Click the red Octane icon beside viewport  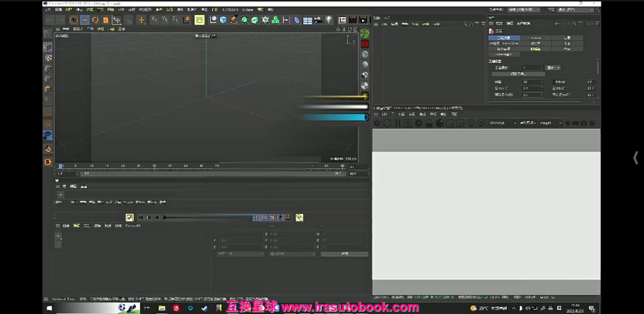[365, 44]
